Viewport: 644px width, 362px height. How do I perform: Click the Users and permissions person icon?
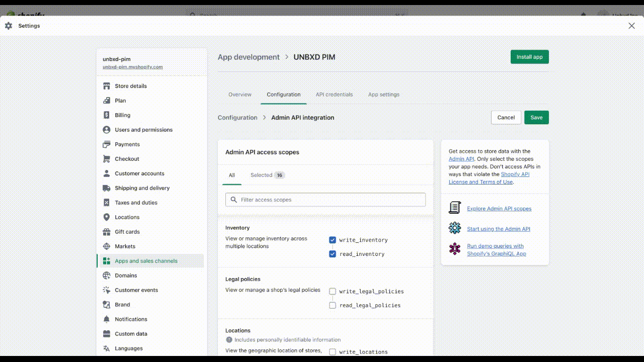(x=107, y=130)
